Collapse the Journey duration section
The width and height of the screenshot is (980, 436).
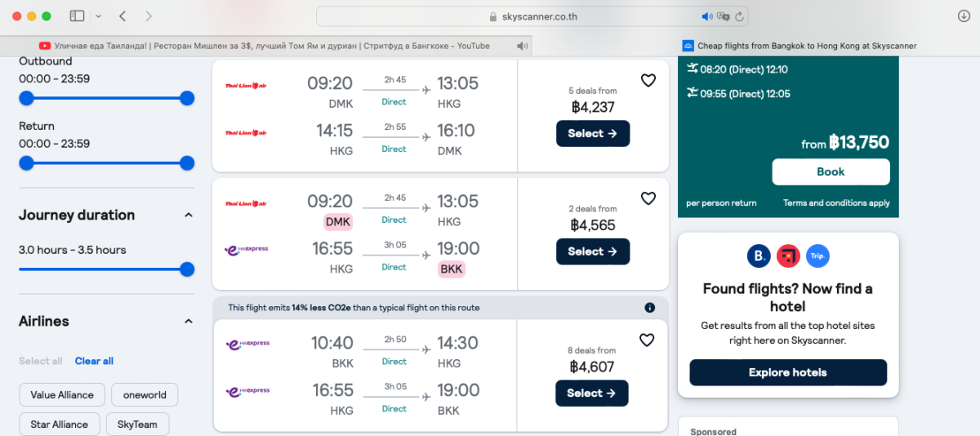pyautogui.click(x=188, y=216)
